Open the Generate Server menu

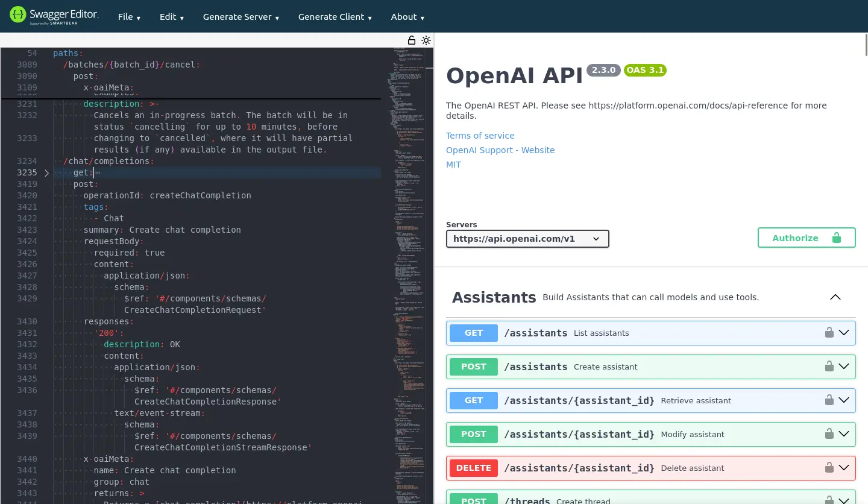[241, 17]
